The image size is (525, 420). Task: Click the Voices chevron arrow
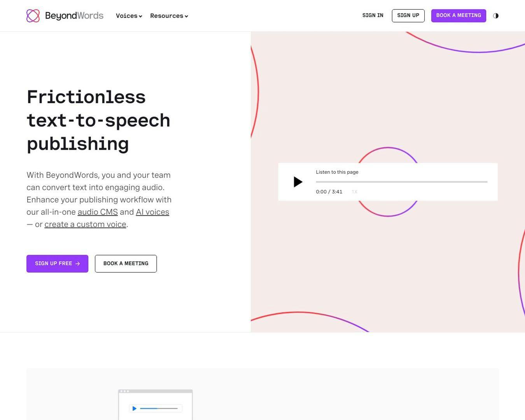pos(140,16)
